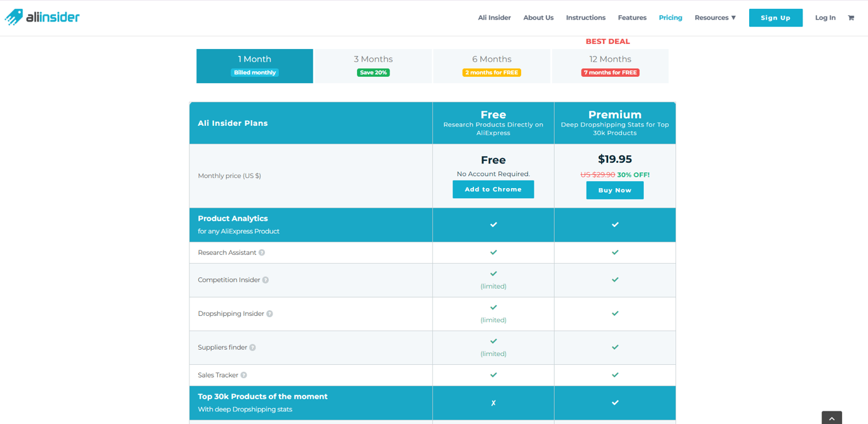Image resolution: width=868 pixels, height=424 pixels.
Task: Click Free checkmark in Product Analytics header row
Action: 494,224
